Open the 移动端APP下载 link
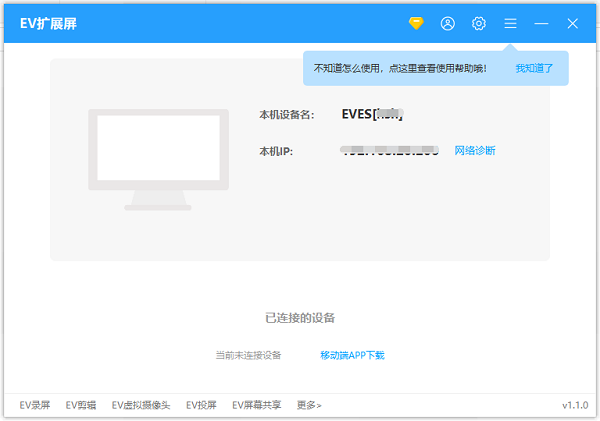The image size is (600, 421). click(x=352, y=355)
